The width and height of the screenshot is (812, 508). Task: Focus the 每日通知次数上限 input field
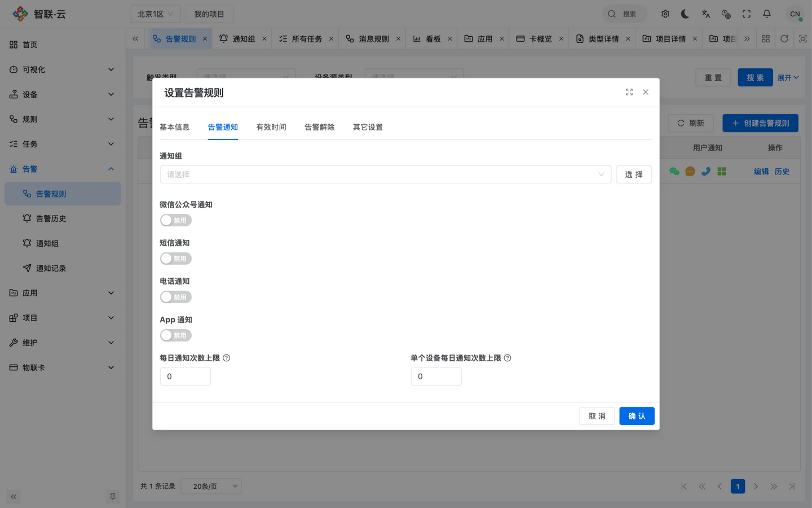point(186,376)
